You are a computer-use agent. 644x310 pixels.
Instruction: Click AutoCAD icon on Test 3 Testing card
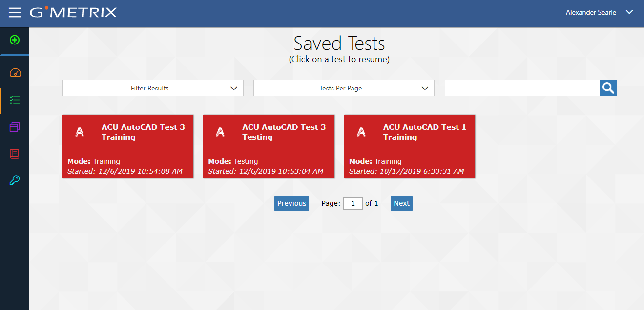[x=220, y=132]
